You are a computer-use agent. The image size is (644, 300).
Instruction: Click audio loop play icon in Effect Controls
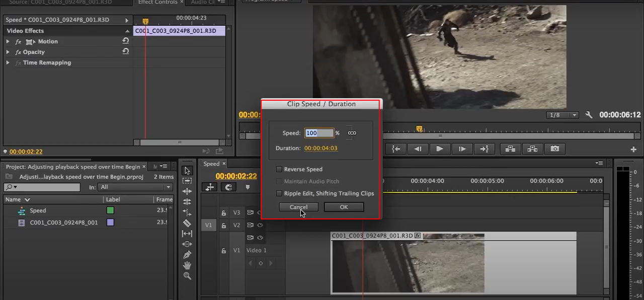pyautogui.click(x=206, y=151)
